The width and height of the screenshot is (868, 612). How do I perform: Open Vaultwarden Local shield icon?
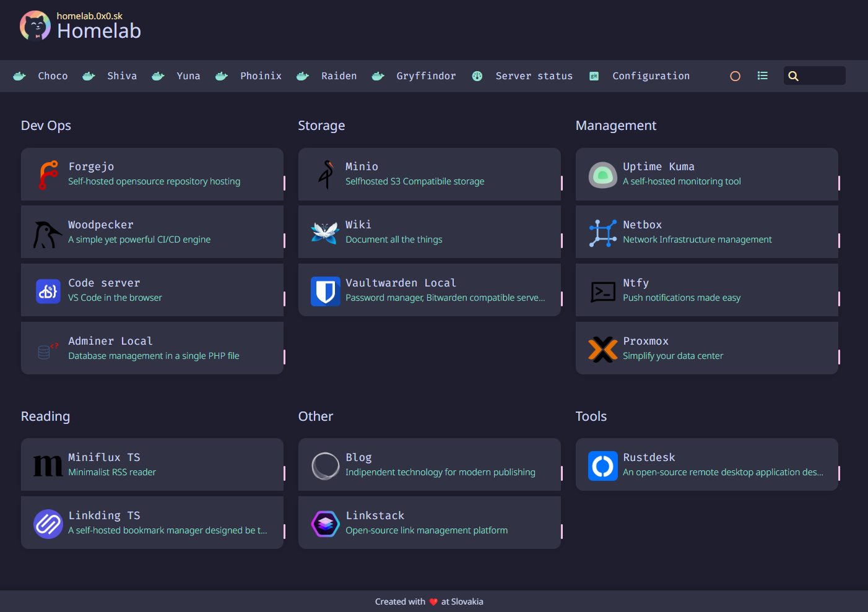click(x=325, y=291)
